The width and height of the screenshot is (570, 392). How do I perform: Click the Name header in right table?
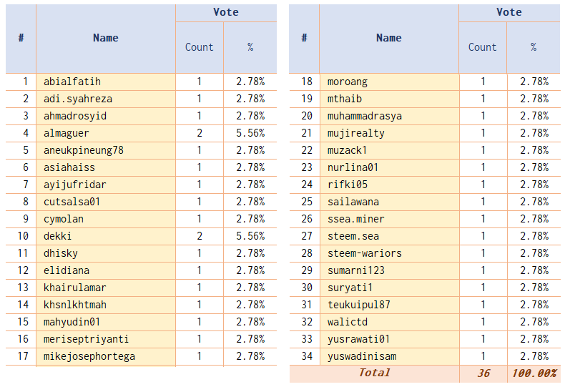tap(389, 38)
